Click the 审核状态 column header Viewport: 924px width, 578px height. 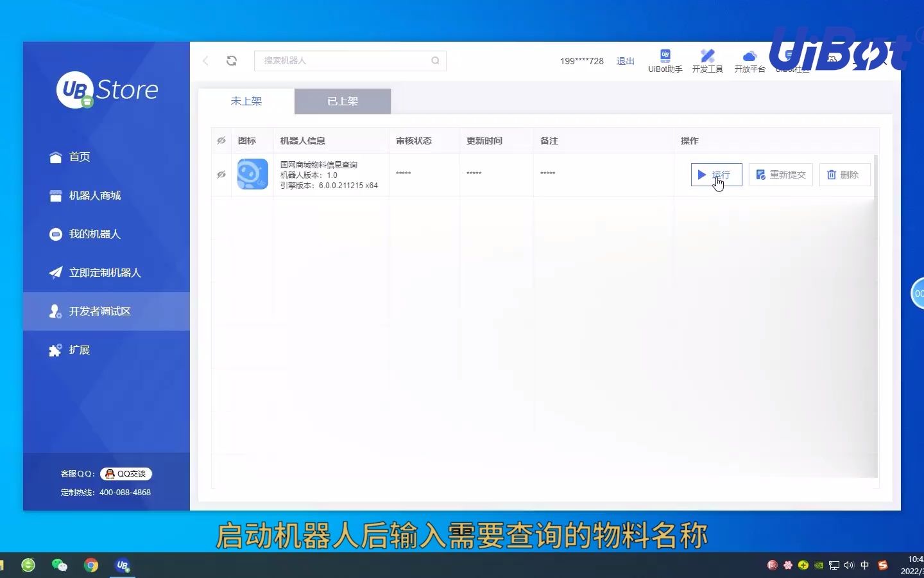(414, 141)
